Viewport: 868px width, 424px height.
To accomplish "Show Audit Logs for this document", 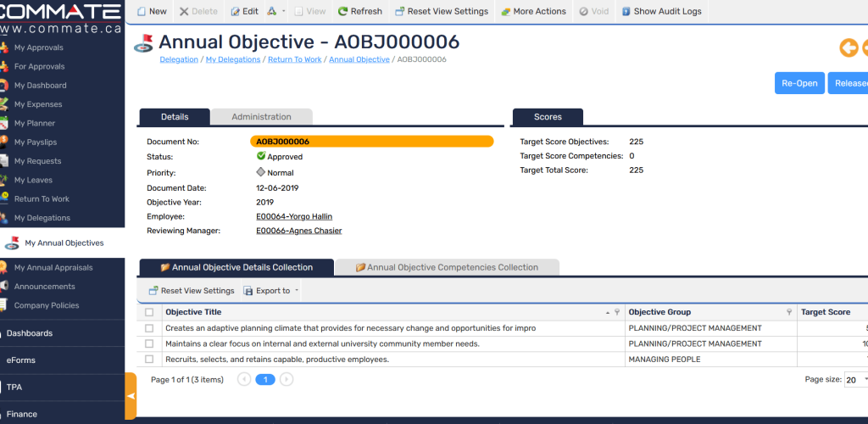I will [x=661, y=11].
